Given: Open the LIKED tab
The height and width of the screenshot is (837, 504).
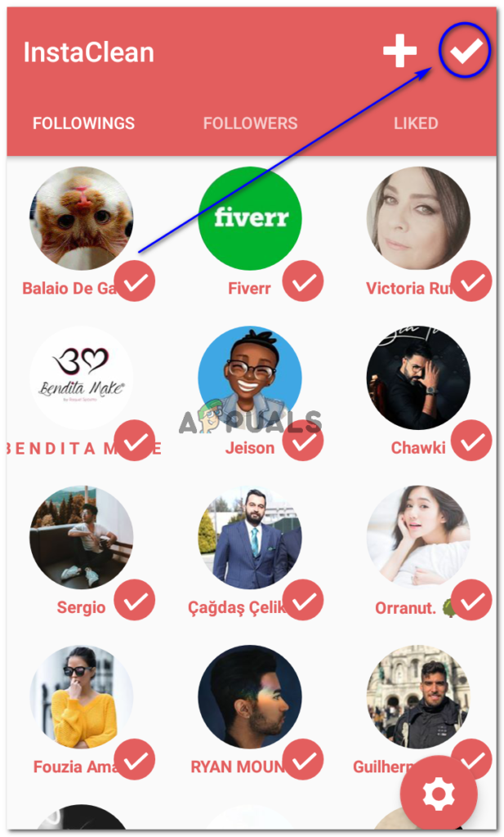Looking at the screenshot, I should (416, 123).
